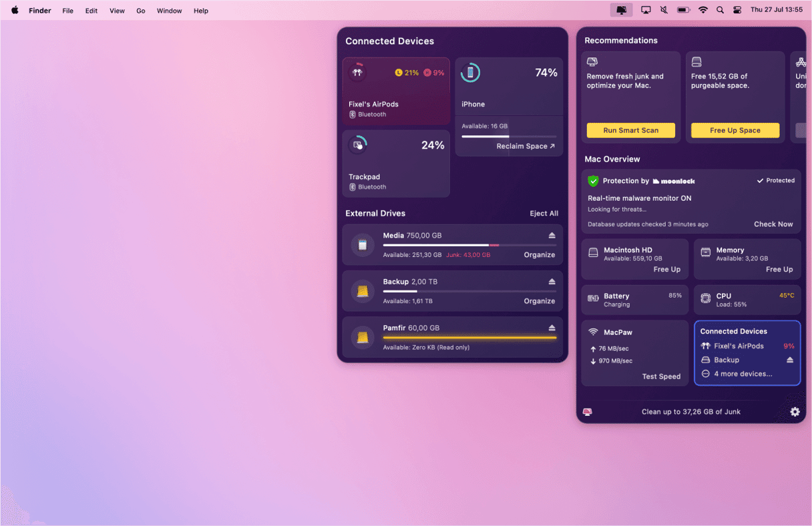Eject the Media drive
Viewport: 812px width, 526px height.
click(x=552, y=236)
